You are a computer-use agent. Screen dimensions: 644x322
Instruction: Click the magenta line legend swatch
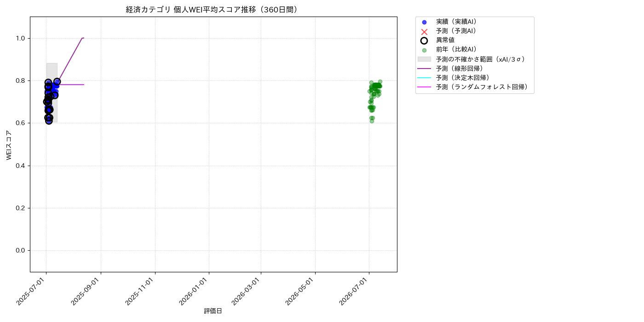coord(424,86)
